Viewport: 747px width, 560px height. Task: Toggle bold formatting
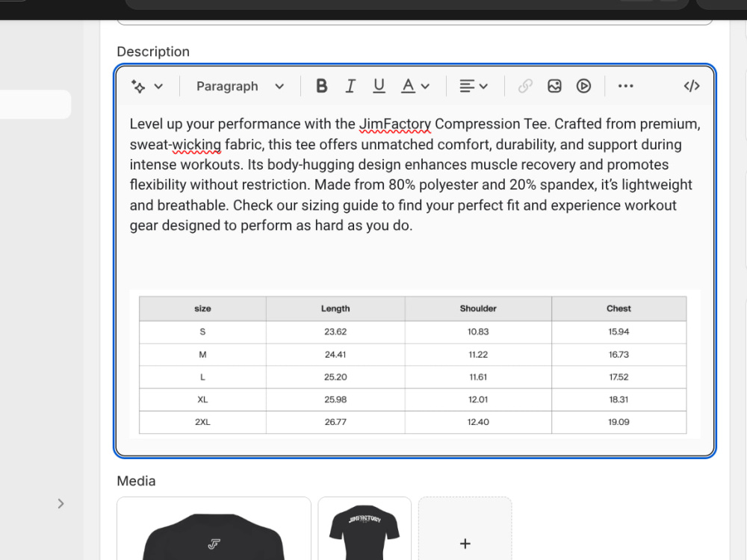click(321, 86)
